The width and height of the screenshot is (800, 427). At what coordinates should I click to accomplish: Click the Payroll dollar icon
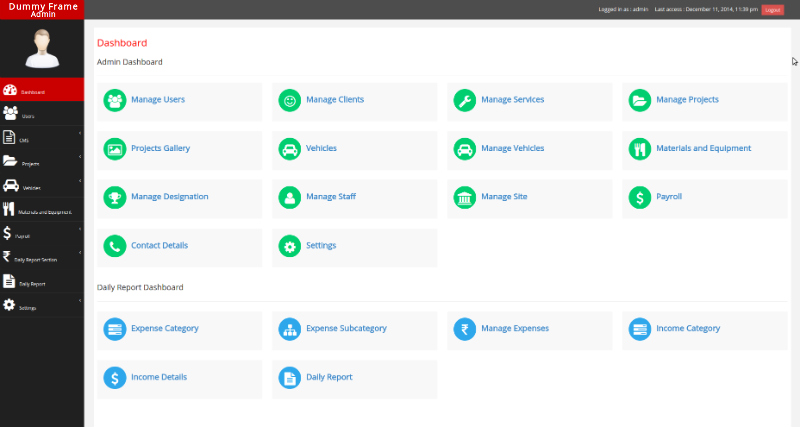pos(640,197)
